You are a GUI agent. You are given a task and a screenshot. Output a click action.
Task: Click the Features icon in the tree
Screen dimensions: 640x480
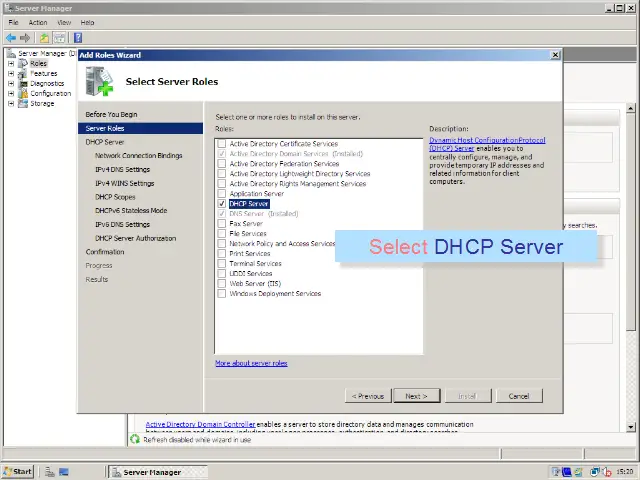(x=23, y=73)
